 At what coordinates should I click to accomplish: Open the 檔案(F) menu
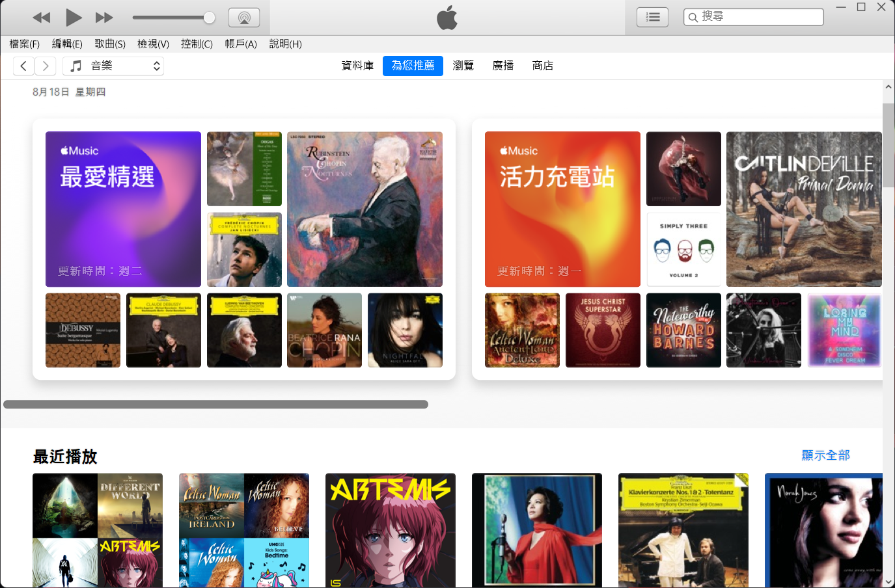point(24,44)
